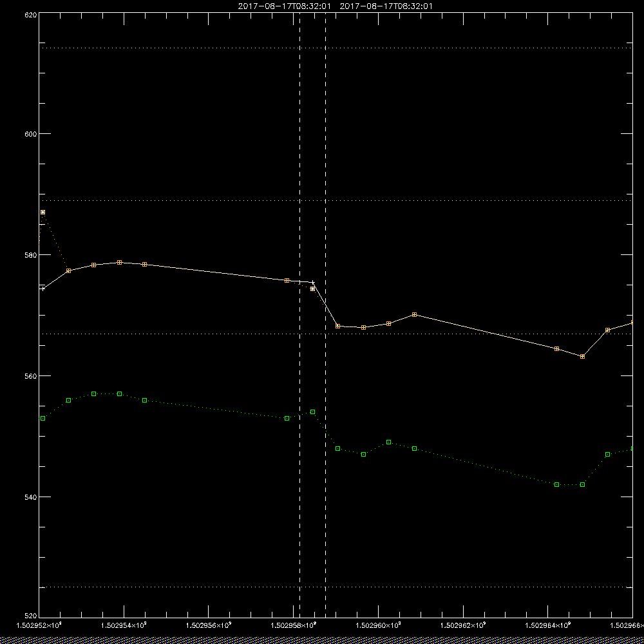Click the 1.502960×10⁹ x-axis label
The height and width of the screenshot is (644, 644).
click(x=378, y=625)
